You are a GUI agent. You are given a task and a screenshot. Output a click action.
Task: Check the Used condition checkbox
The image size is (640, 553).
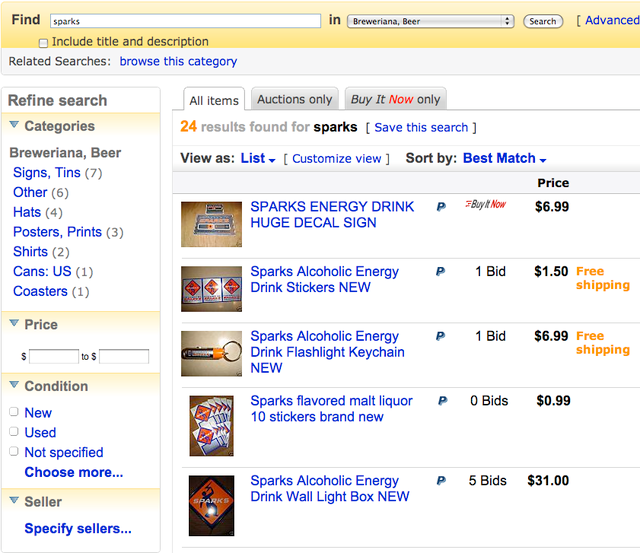(x=14, y=431)
